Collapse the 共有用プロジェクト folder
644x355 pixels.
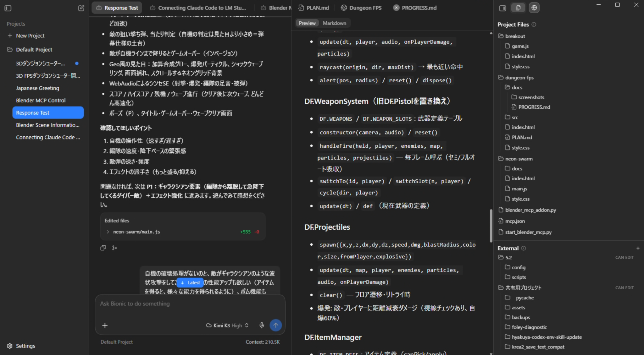(520, 287)
